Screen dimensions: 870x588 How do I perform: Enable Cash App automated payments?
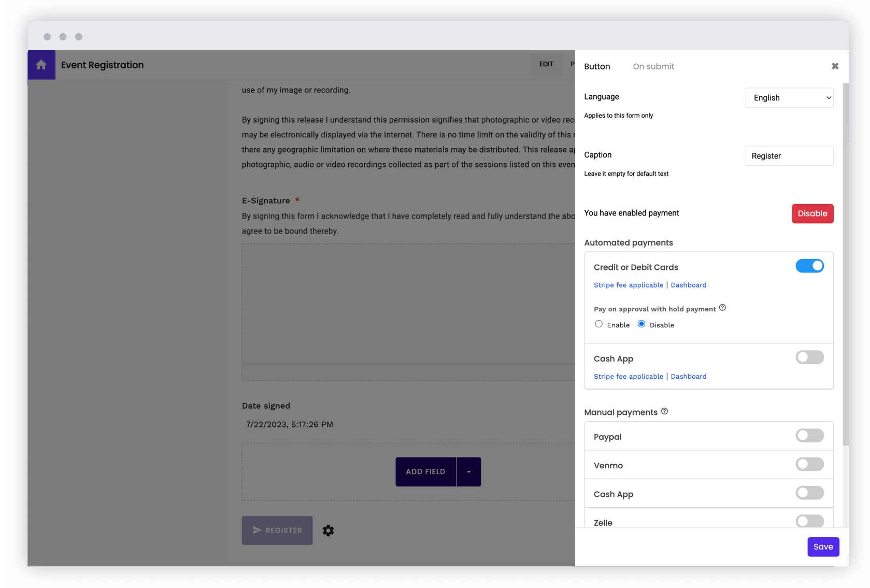tap(809, 357)
